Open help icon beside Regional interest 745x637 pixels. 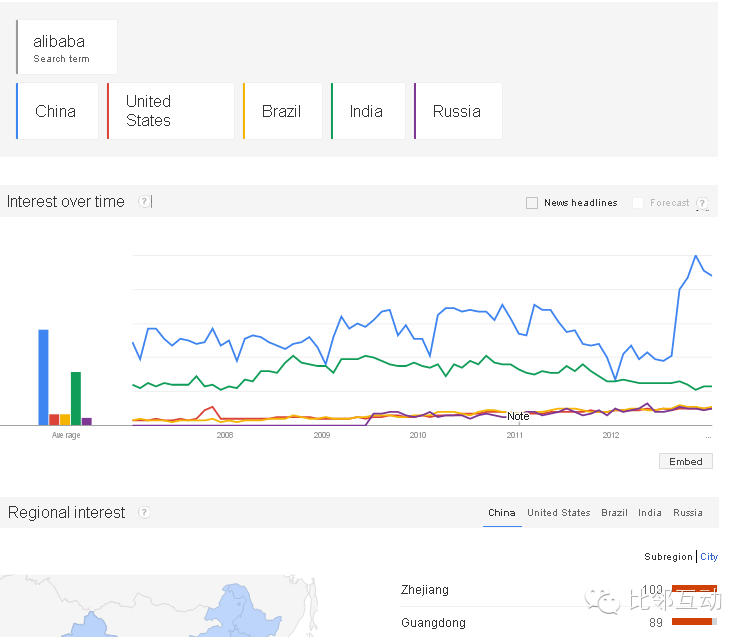(143, 513)
